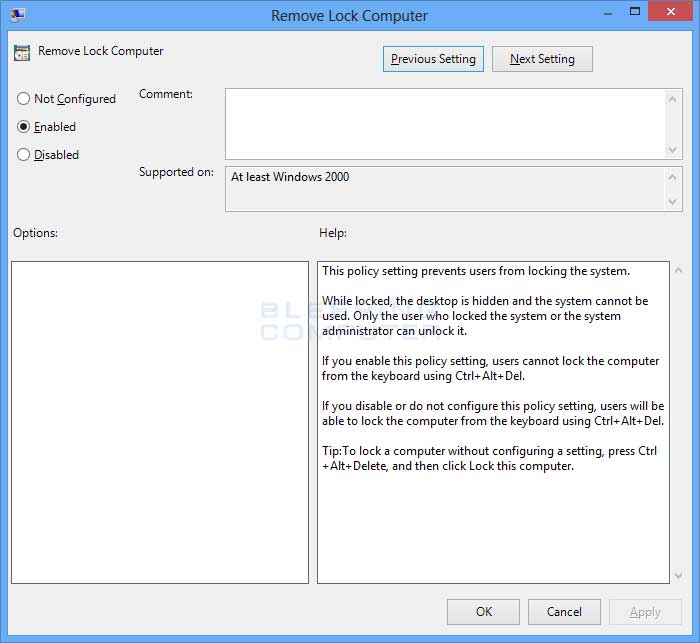Maximize the Remove Lock Computer window
The image size is (700, 643).
(635, 12)
